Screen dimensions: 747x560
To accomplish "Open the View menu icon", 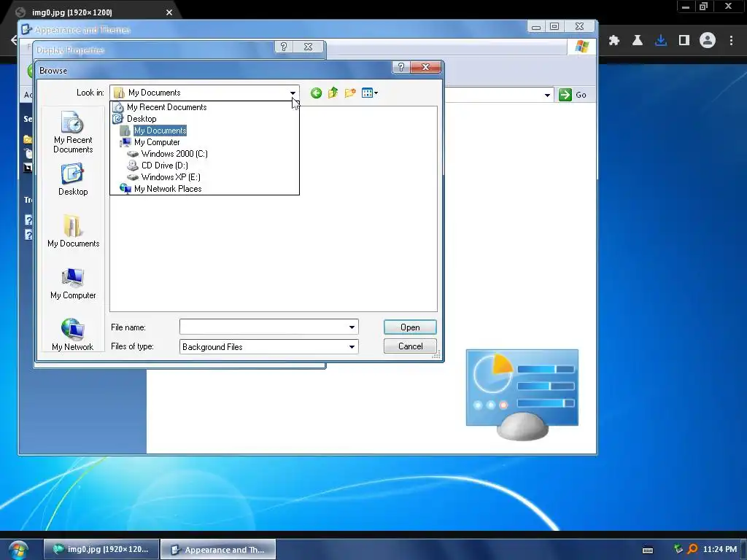I will pos(369,93).
